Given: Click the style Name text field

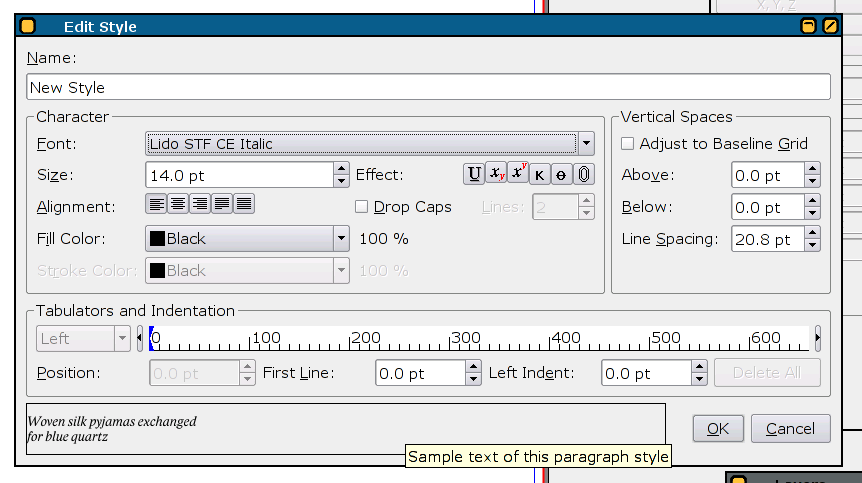Looking at the screenshot, I should coord(428,88).
